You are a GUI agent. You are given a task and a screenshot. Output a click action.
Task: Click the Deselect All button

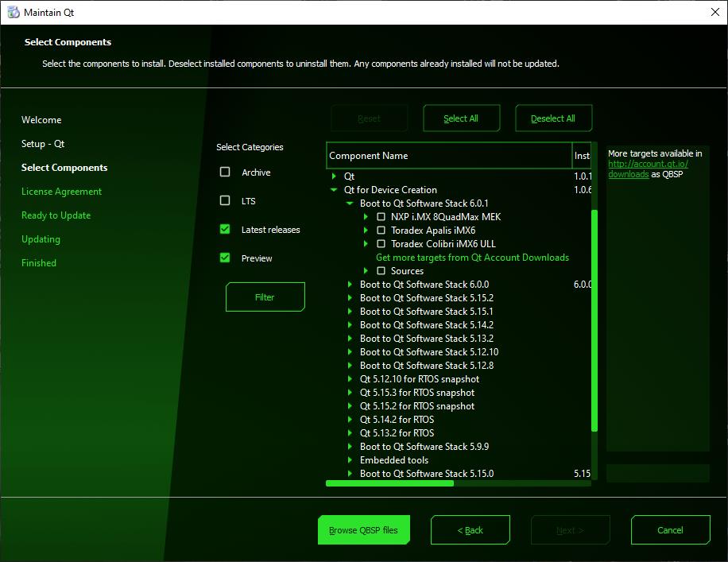[553, 118]
